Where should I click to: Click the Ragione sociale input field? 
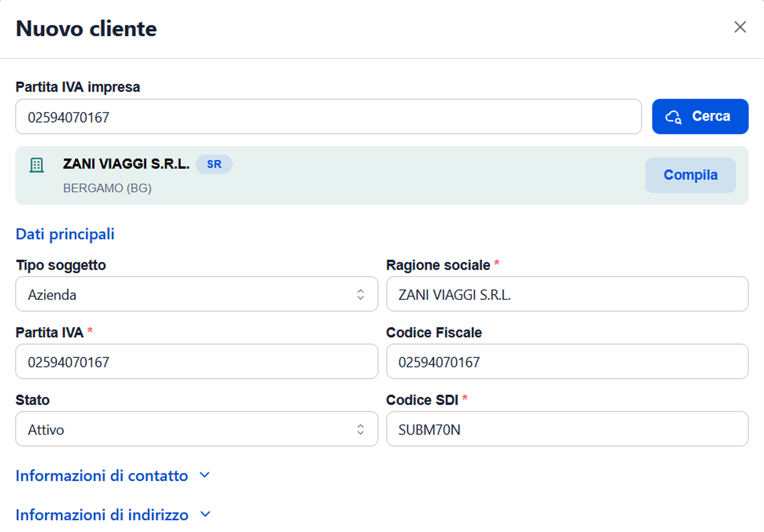pos(567,294)
